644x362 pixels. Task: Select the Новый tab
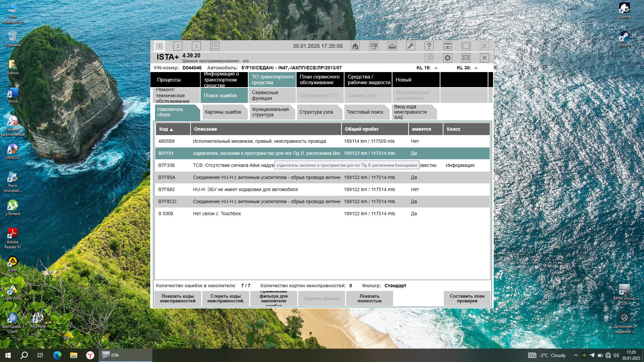416,80
